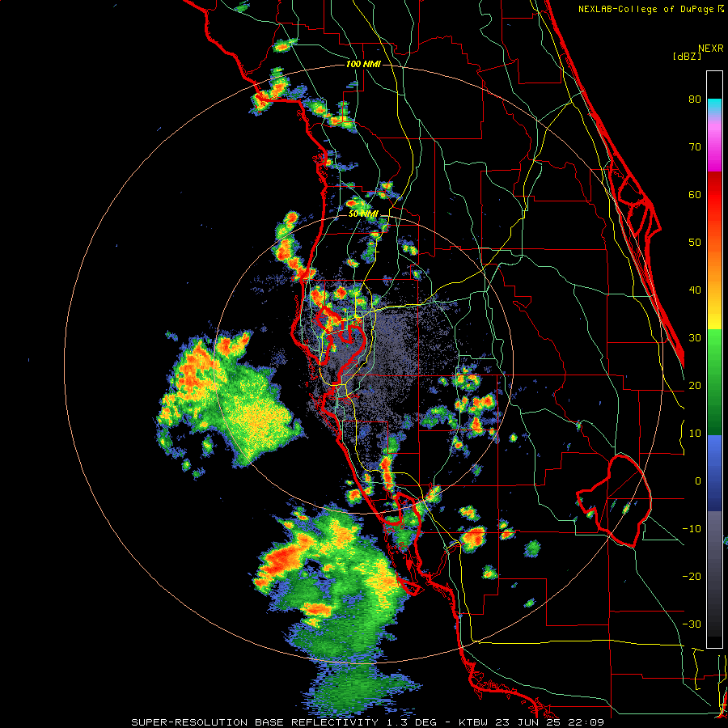Click the 0 value on the color scale
This screenshot has height=728, width=728.
click(x=698, y=481)
